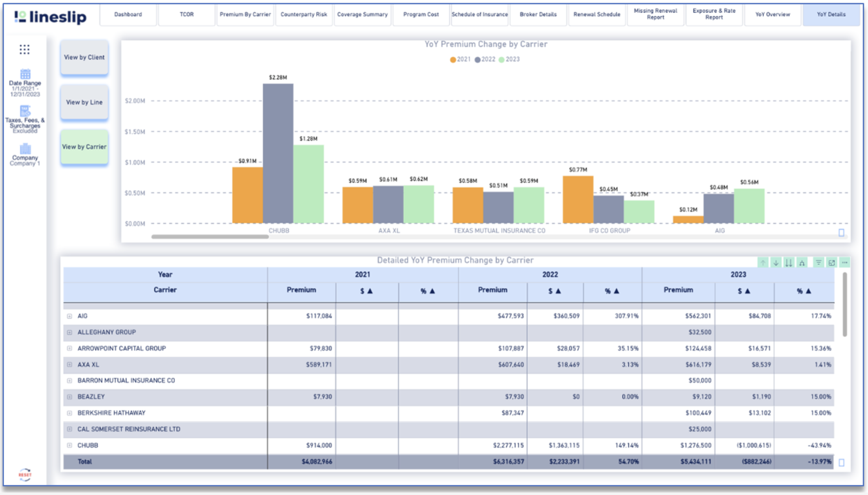Click the chart horizontal scrollbar thumb
The width and height of the screenshot is (868, 495).
click(210, 236)
